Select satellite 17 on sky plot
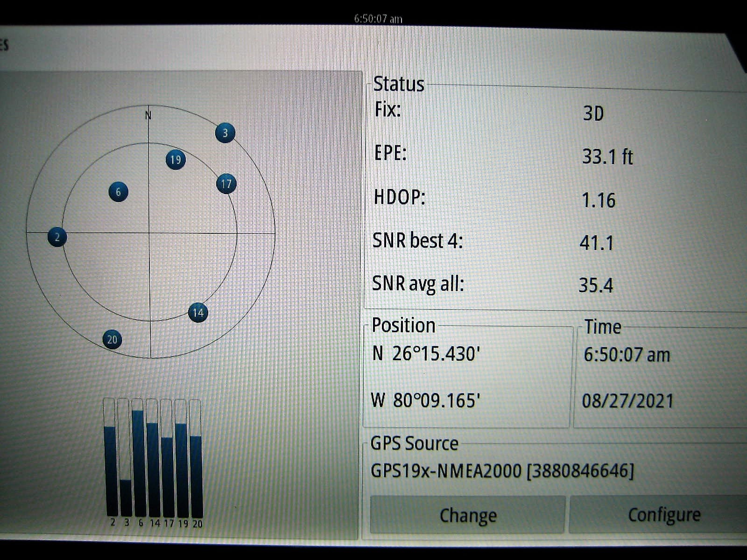The width and height of the screenshot is (747, 560). [x=226, y=184]
